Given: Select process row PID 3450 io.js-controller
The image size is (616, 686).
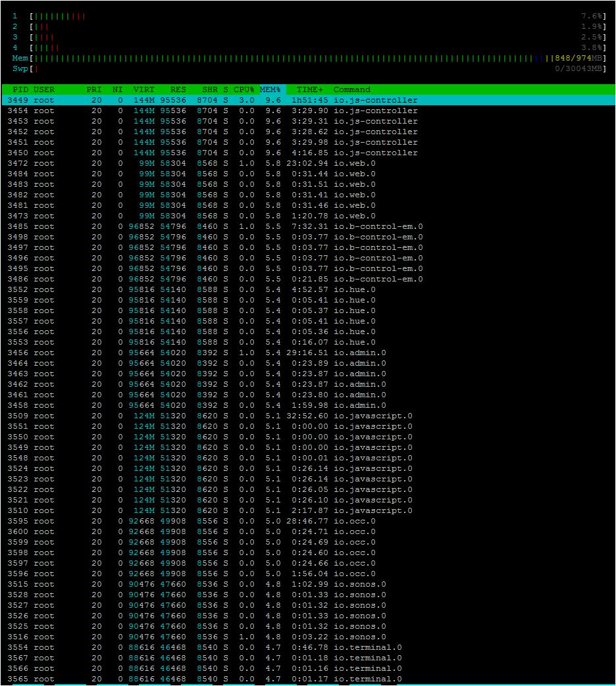Looking at the screenshot, I should point(308,153).
